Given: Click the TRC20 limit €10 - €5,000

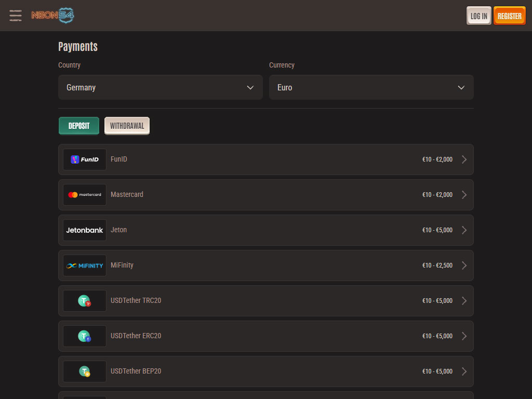Looking at the screenshot, I should coord(437,301).
